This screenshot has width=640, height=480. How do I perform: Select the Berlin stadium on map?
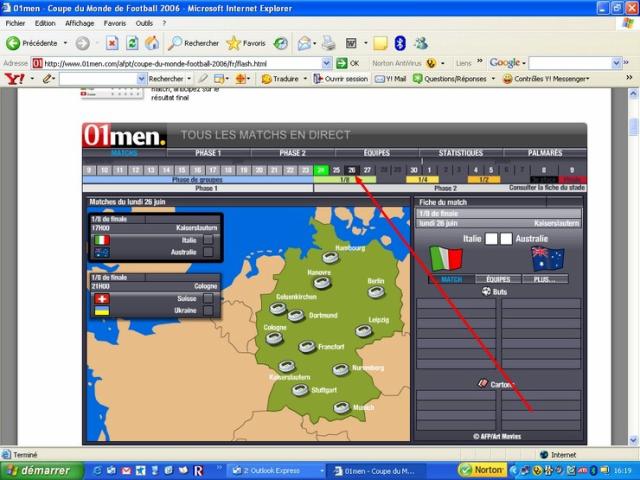click(x=376, y=292)
